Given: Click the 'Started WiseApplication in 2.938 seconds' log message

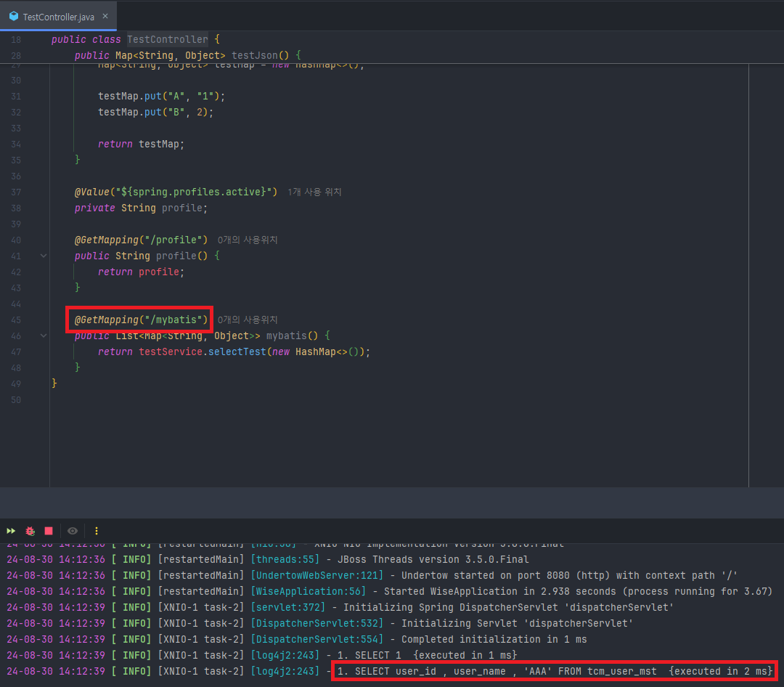Looking at the screenshot, I should tap(578, 591).
